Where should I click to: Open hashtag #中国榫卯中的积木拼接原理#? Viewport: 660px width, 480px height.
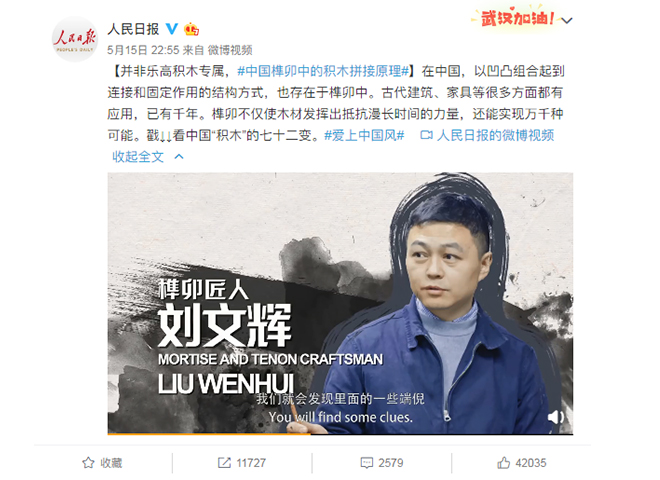click(x=323, y=71)
